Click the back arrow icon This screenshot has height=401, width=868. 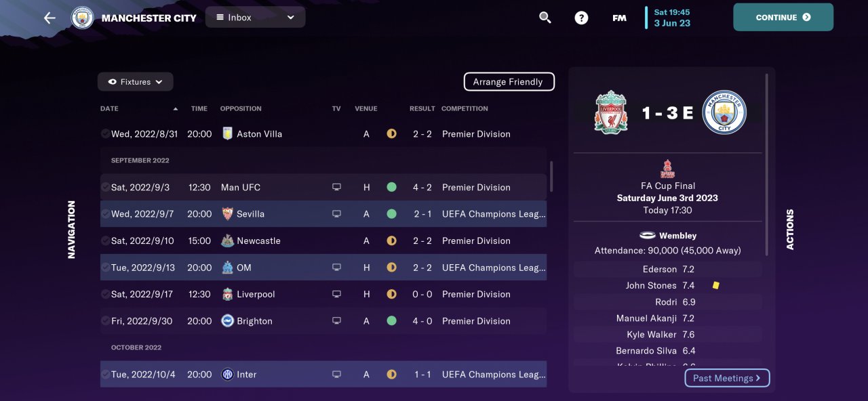tap(50, 18)
